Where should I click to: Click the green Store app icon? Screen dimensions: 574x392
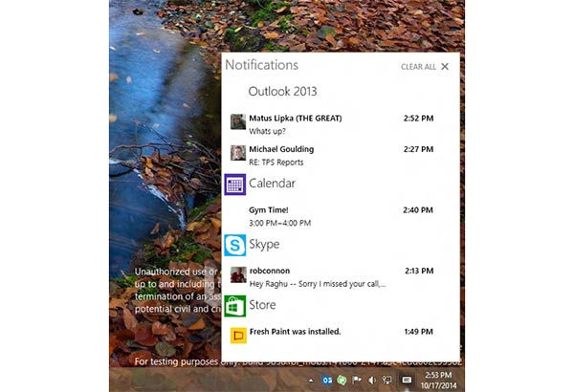point(234,306)
